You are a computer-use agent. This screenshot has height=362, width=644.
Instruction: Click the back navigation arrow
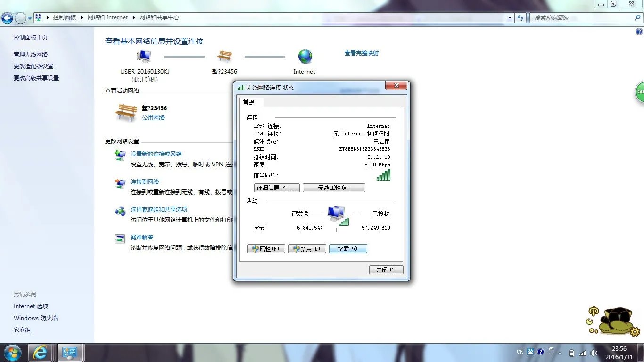[x=7, y=18]
